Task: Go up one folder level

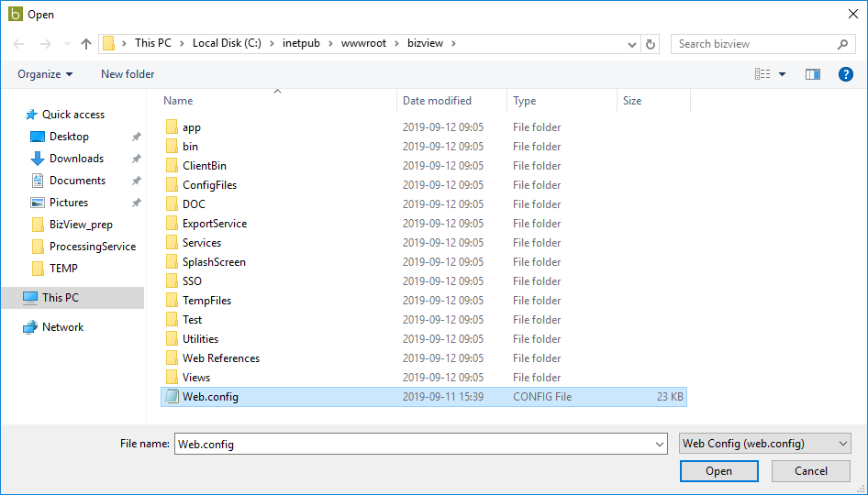Action: coord(86,44)
